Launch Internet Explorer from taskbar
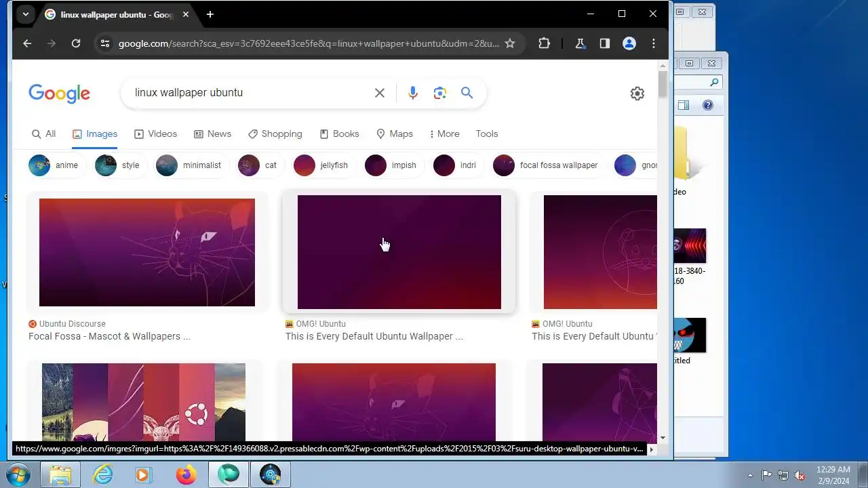Image resolution: width=868 pixels, height=488 pixels. (102, 474)
